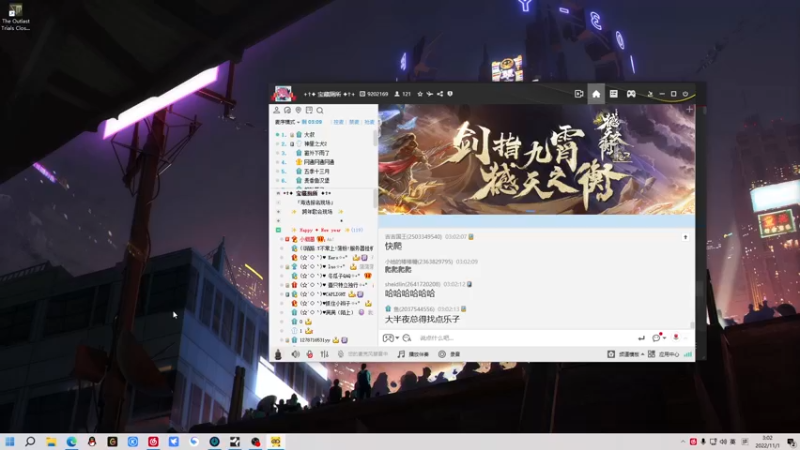Click the third blue link in mic queue bar
The image size is (800, 450).
[369, 122]
